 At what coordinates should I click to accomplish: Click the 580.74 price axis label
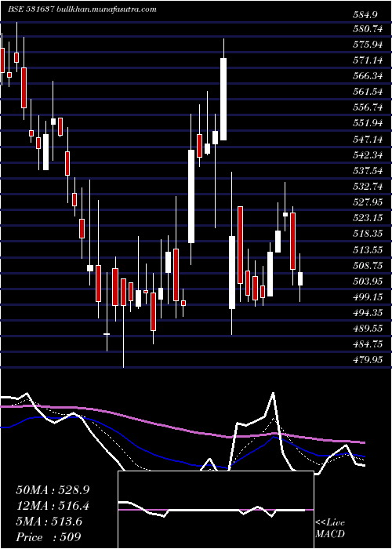click(x=368, y=30)
